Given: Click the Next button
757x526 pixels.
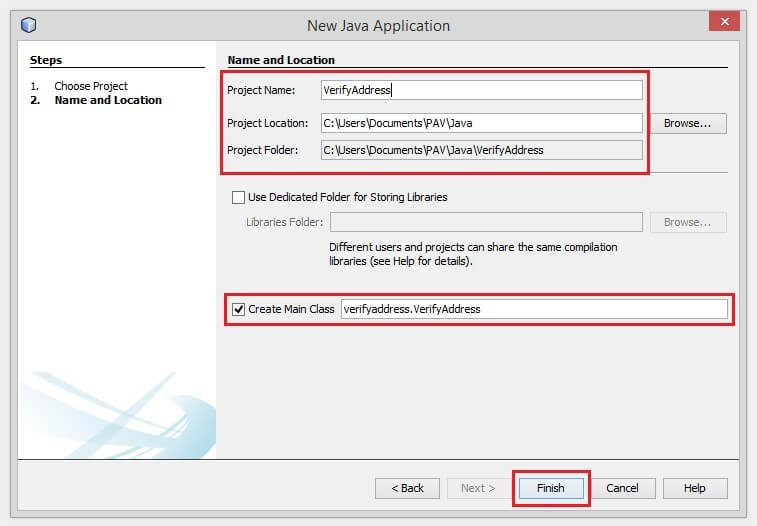Looking at the screenshot, I should point(478,488).
